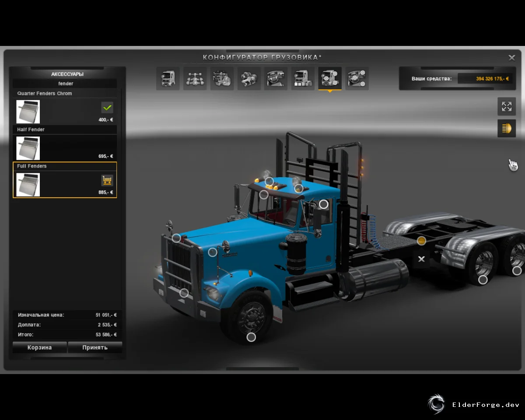
Task: Click the Half Fender price 695
Action: 106,156
